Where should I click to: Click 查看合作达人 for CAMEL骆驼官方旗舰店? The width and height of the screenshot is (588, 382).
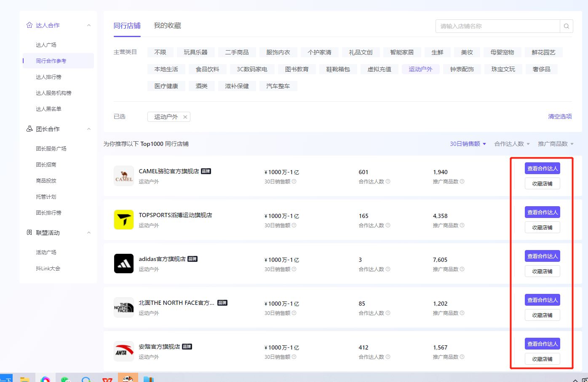tap(543, 168)
